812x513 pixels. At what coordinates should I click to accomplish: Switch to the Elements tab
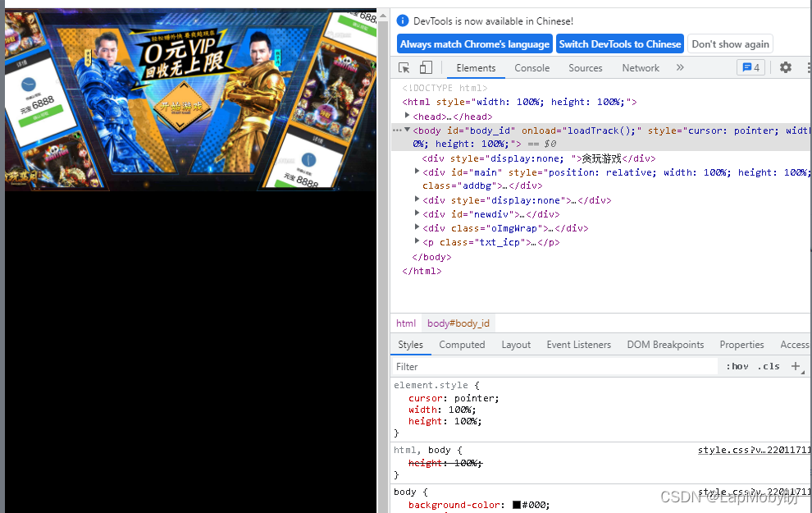(x=476, y=68)
